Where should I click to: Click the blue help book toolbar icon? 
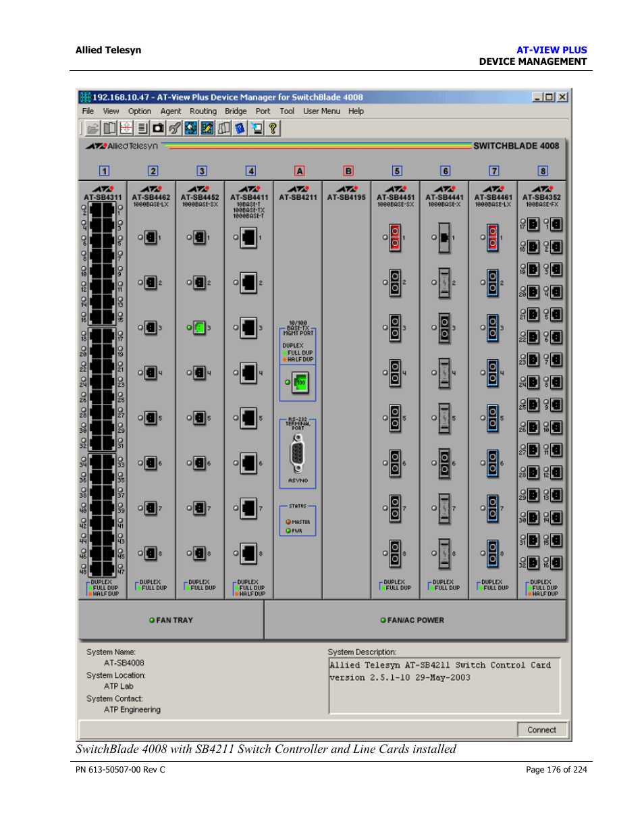point(240,128)
